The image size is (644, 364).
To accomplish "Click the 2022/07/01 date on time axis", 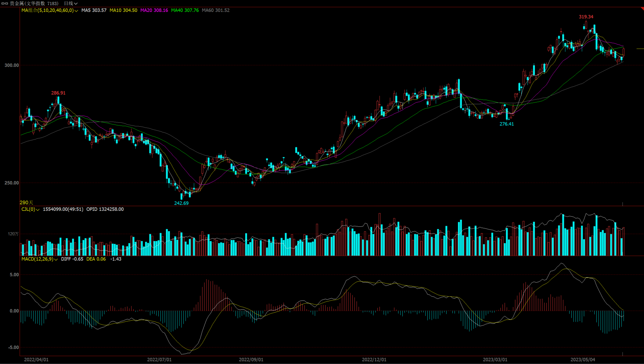I will (x=159, y=359).
